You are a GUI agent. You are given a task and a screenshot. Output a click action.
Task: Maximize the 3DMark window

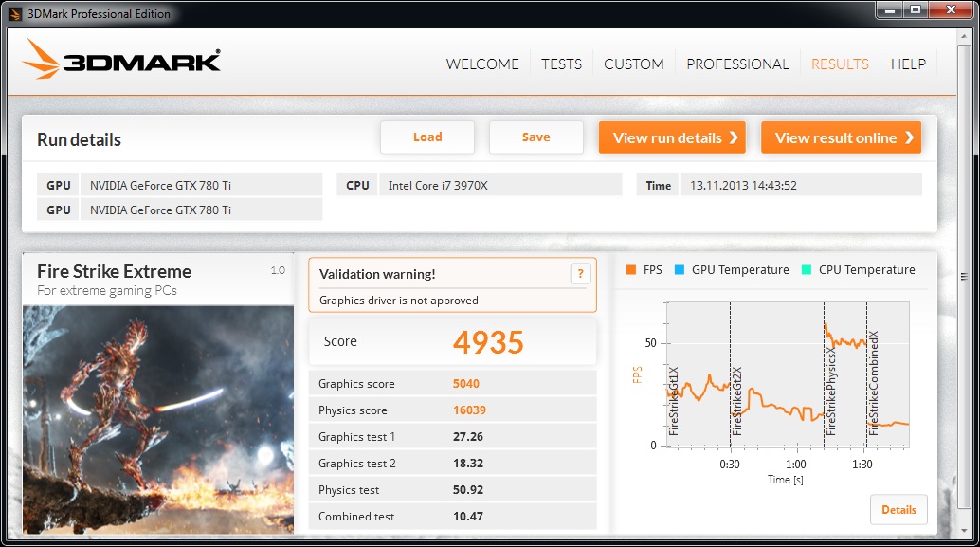pyautogui.click(x=916, y=10)
